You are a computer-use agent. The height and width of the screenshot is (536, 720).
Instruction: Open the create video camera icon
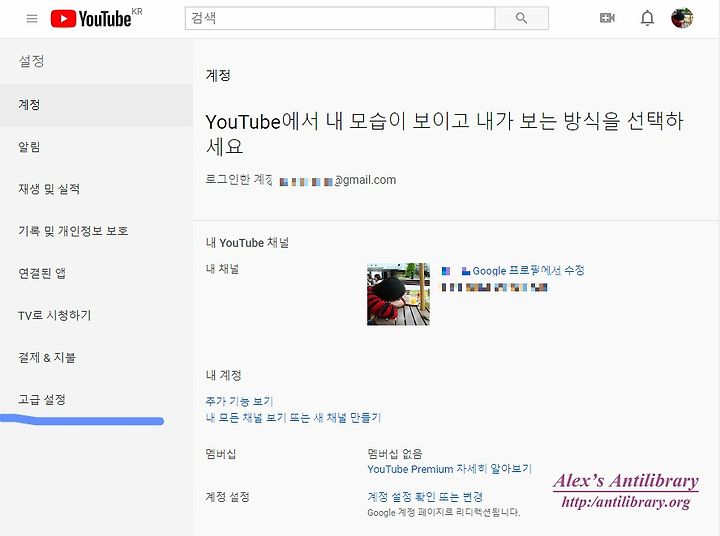607,18
